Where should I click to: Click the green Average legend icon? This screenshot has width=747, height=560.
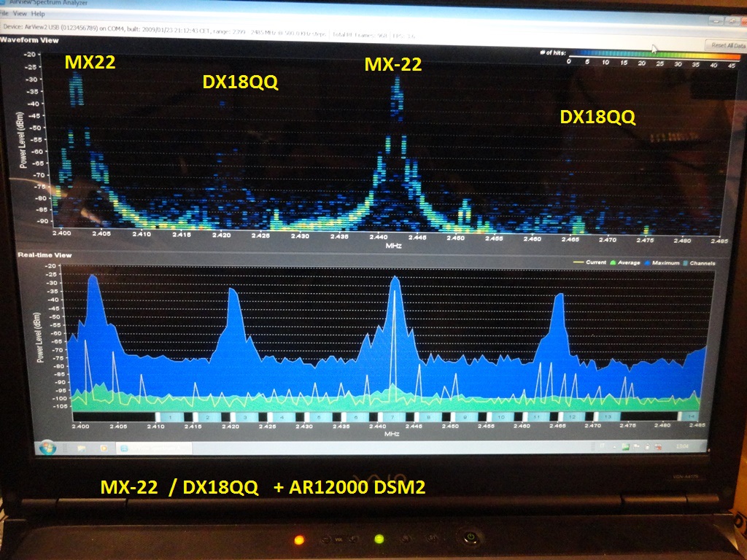point(611,262)
